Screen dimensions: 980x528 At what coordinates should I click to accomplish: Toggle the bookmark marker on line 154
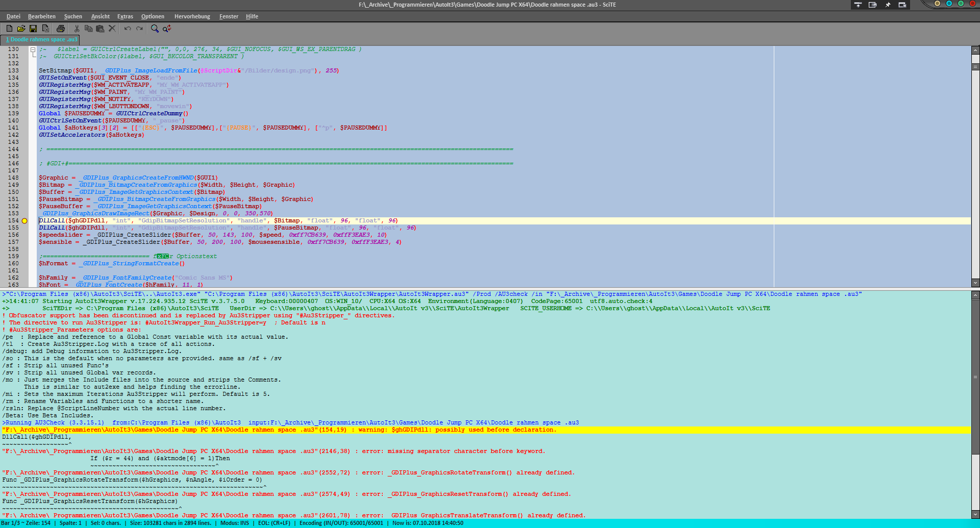click(x=24, y=221)
